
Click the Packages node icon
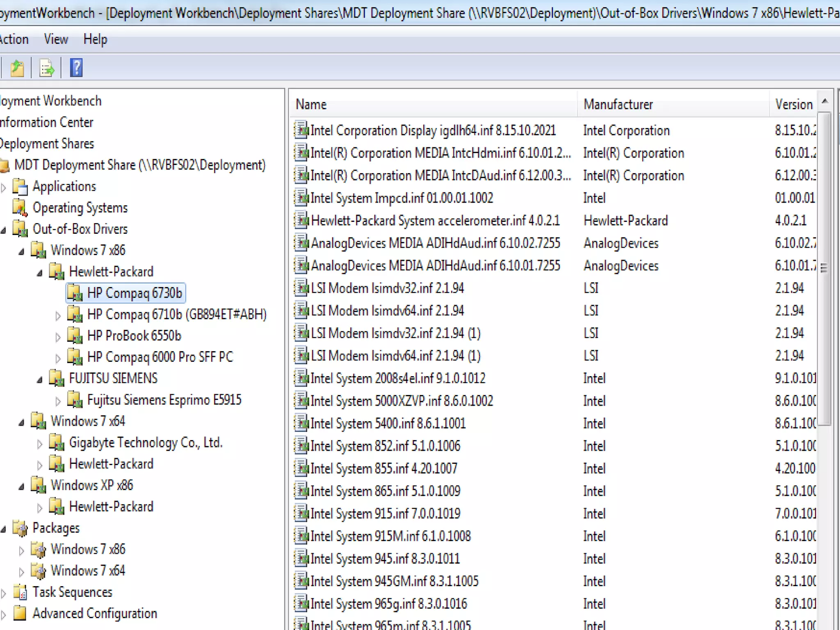(x=20, y=528)
